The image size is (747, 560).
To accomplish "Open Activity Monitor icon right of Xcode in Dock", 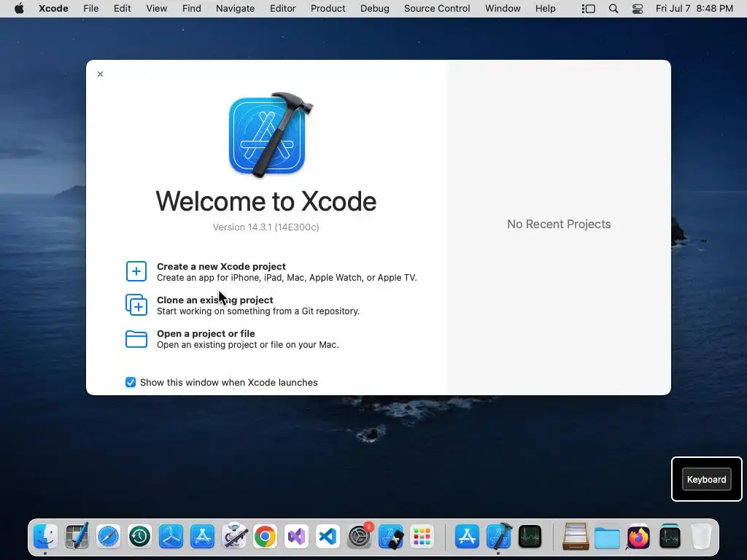I will (x=530, y=537).
